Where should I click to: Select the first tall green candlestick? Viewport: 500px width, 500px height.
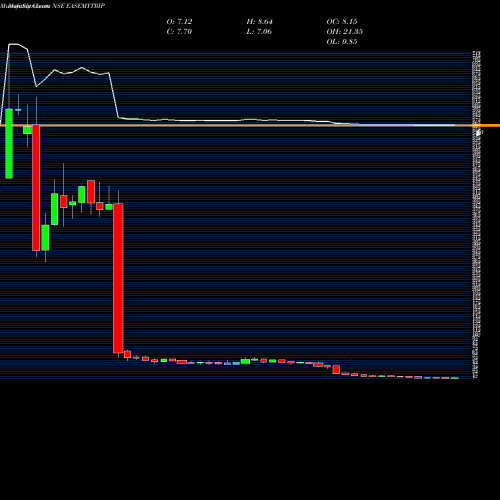tap(9, 143)
